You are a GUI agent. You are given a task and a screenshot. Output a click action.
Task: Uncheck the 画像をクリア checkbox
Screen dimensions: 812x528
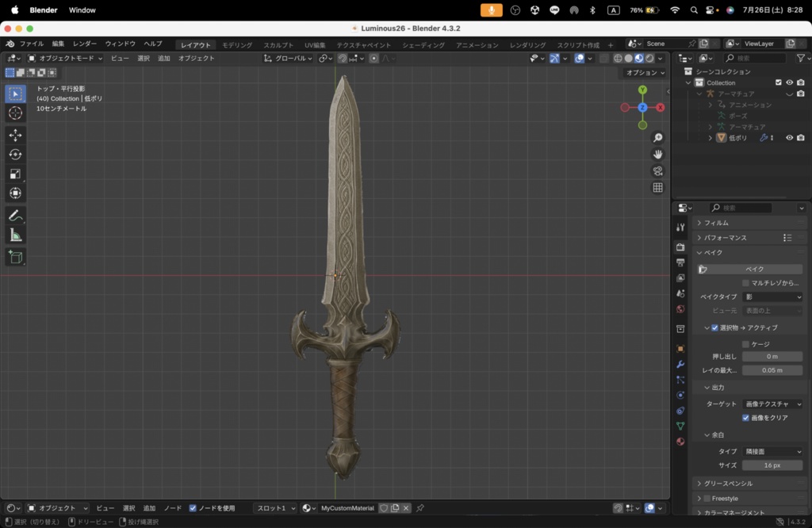point(745,418)
